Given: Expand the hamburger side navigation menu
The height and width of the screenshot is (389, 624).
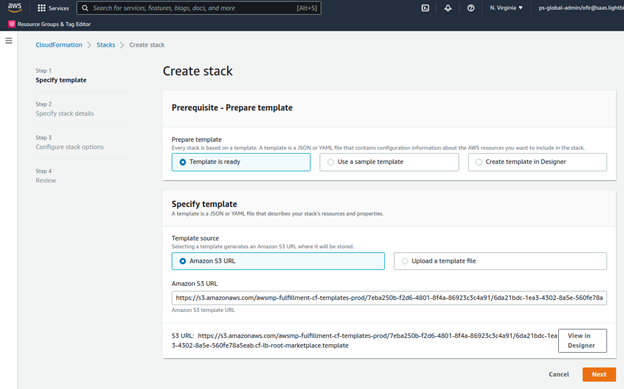Looking at the screenshot, I should pyautogui.click(x=9, y=41).
